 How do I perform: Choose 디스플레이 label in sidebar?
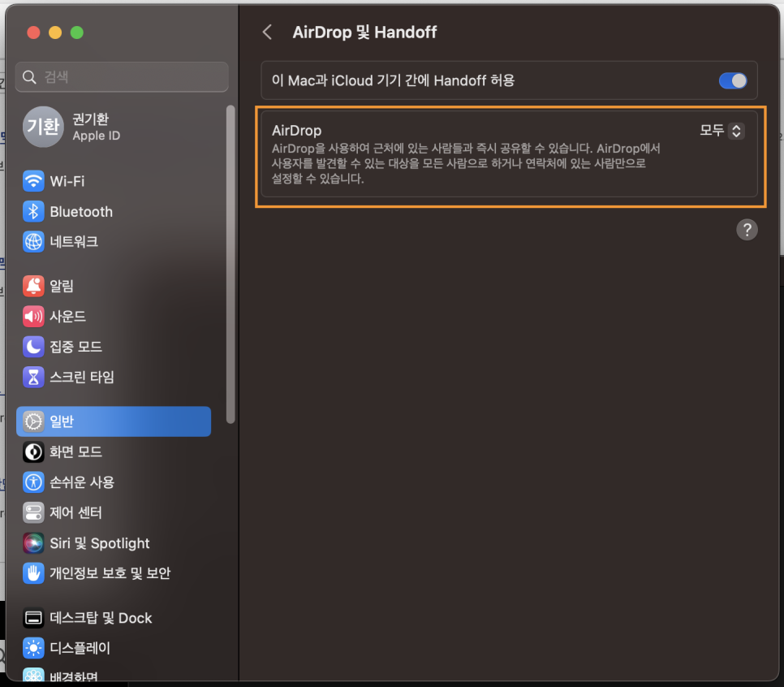[x=80, y=648]
